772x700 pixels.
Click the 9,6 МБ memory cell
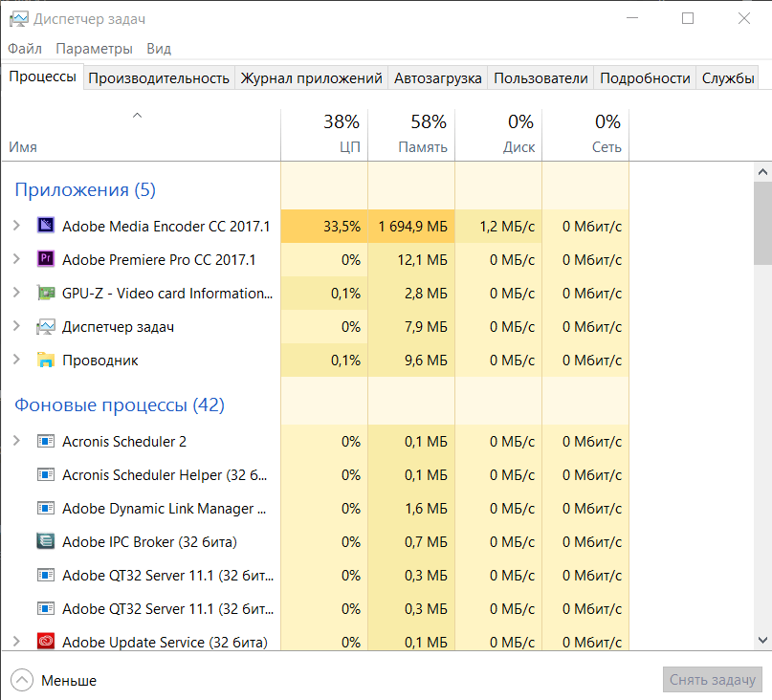point(411,360)
